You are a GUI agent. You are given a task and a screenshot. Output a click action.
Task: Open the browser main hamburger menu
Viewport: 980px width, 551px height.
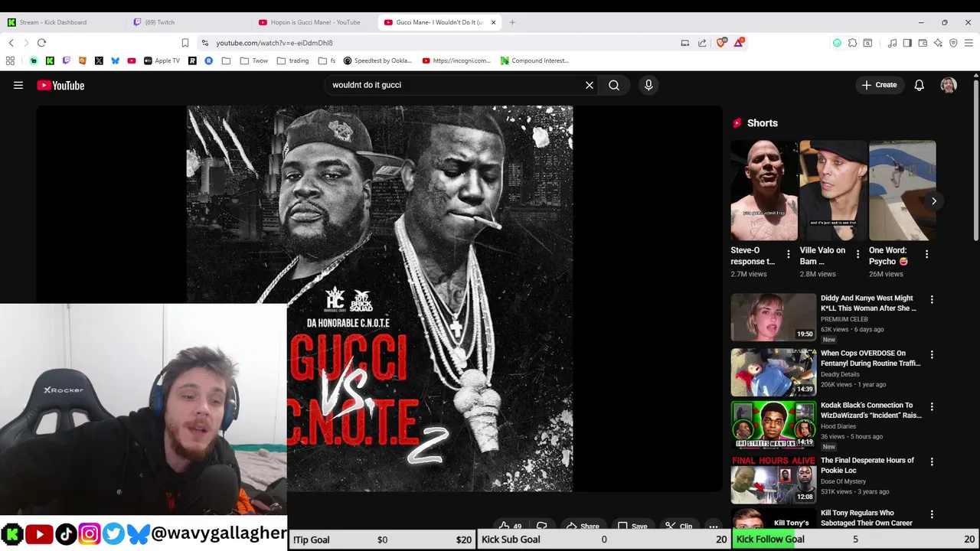[969, 43]
